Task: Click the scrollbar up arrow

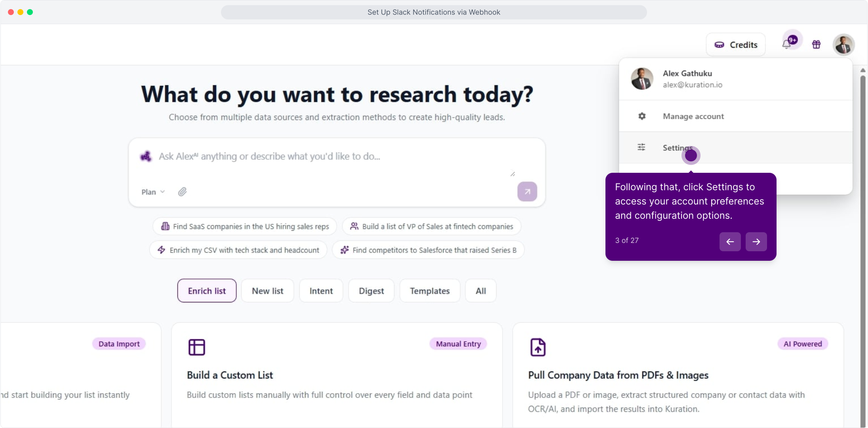Action: (862, 70)
